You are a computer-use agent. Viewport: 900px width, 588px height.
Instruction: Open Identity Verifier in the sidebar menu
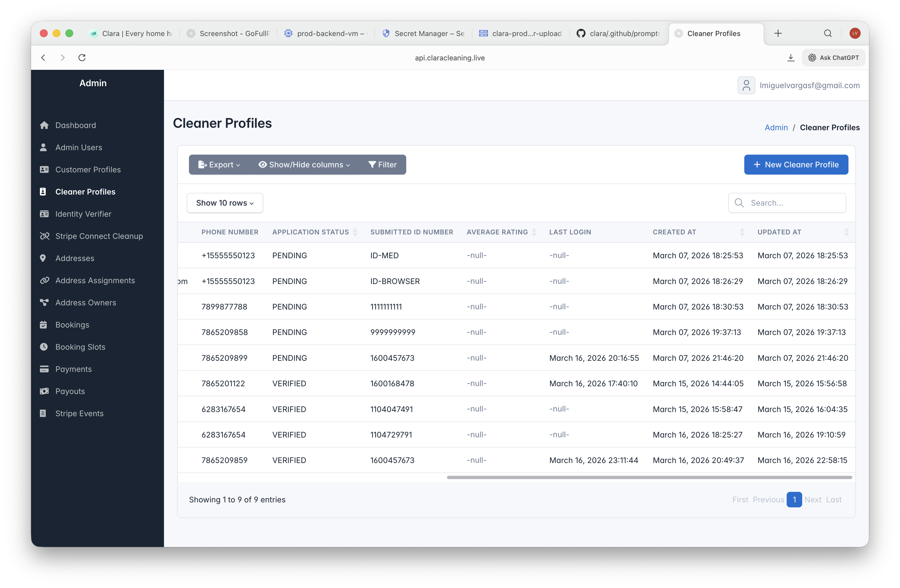tap(83, 214)
